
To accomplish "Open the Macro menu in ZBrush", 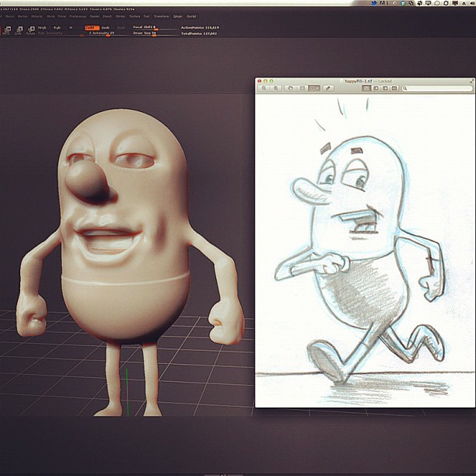I will click(x=9, y=16).
